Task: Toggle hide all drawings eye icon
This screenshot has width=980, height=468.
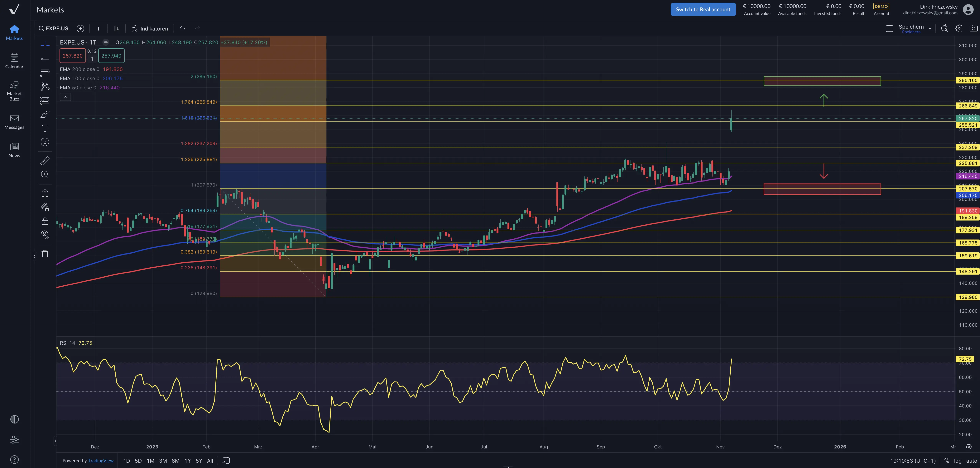Action: pyautogui.click(x=45, y=235)
